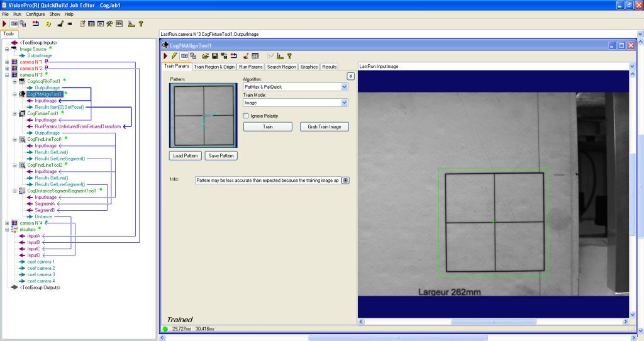Switch to the Search Region tab
This screenshot has width=644, height=341.
[x=281, y=67]
